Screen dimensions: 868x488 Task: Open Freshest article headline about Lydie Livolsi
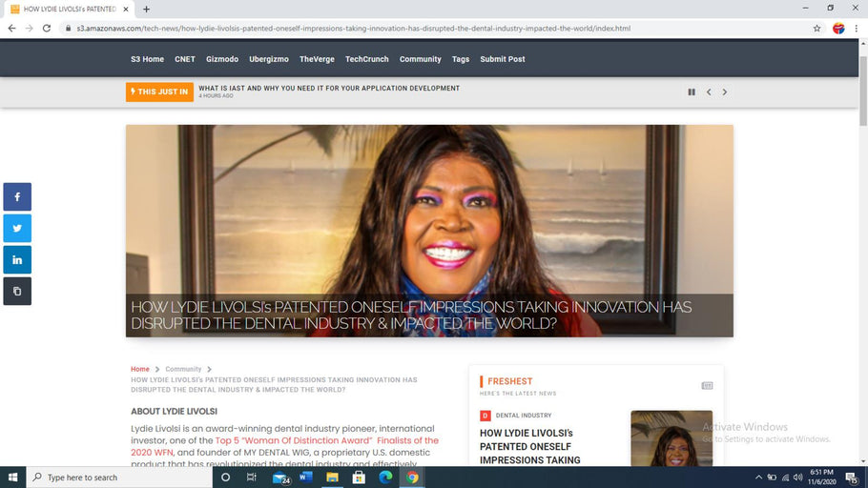click(x=529, y=446)
